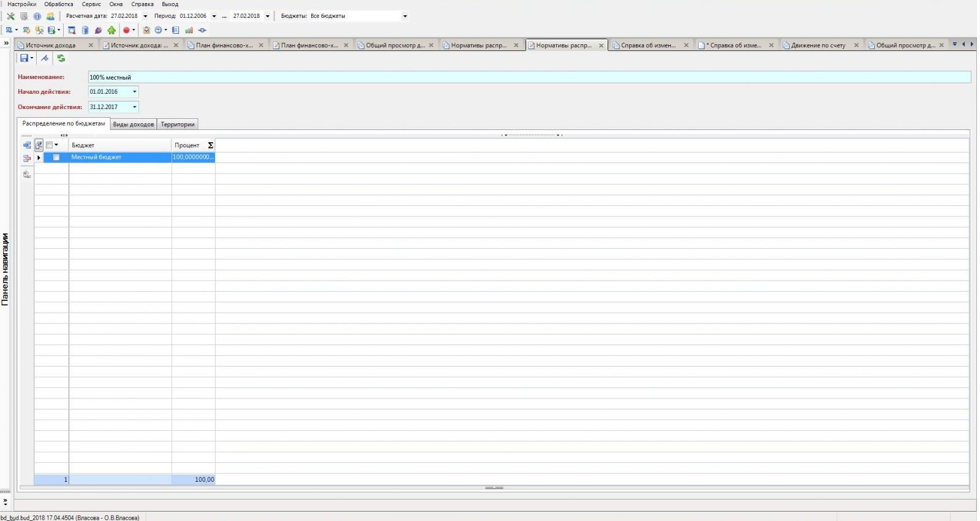Image resolution: width=980 pixels, height=521 pixels.
Task: Check the Местный бюджет row checkbox
Action: click(x=56, y=158)
